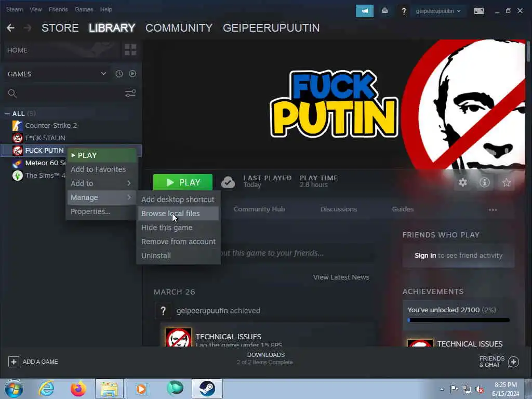Go to the STORE tab
The image size is (532, 399).
pos(60,28)
